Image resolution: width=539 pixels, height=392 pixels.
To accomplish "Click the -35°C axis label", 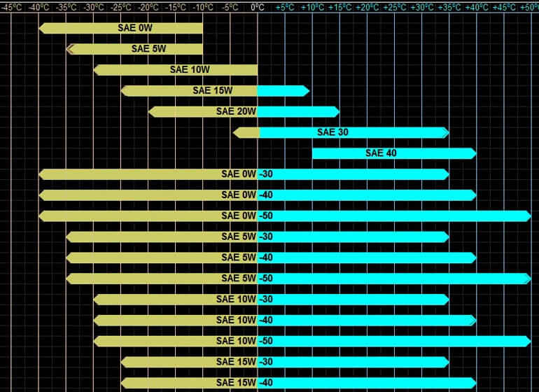I will point(66,7).
